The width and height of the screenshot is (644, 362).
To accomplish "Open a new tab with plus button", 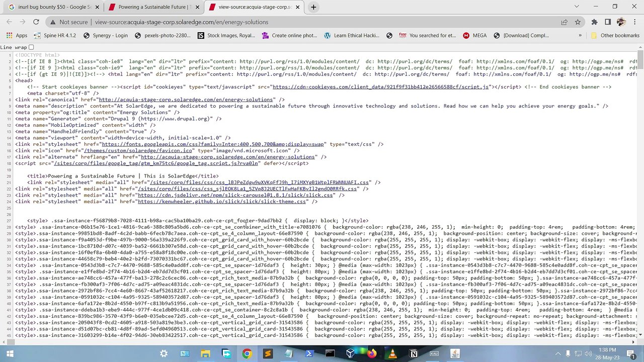I will (313, 7).
